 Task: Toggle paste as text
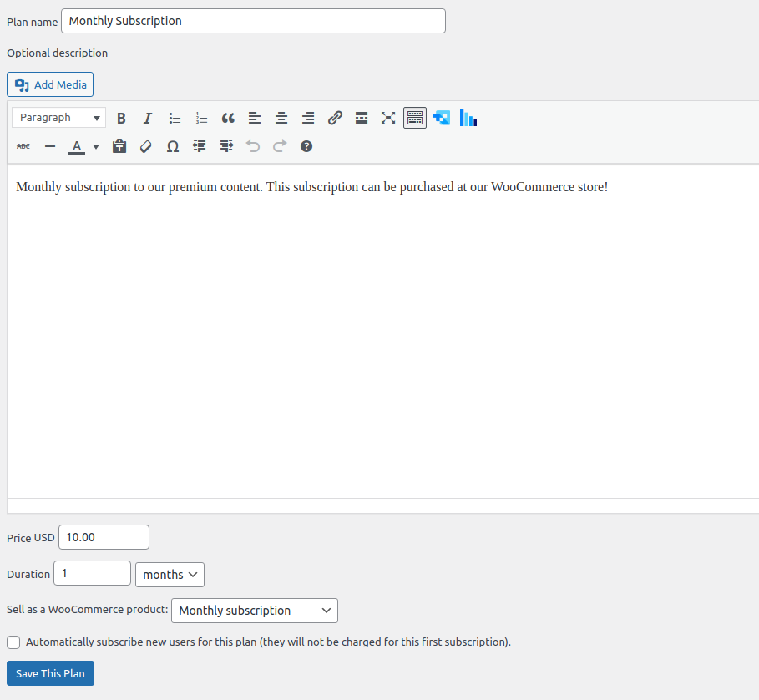tap(119, 146)
